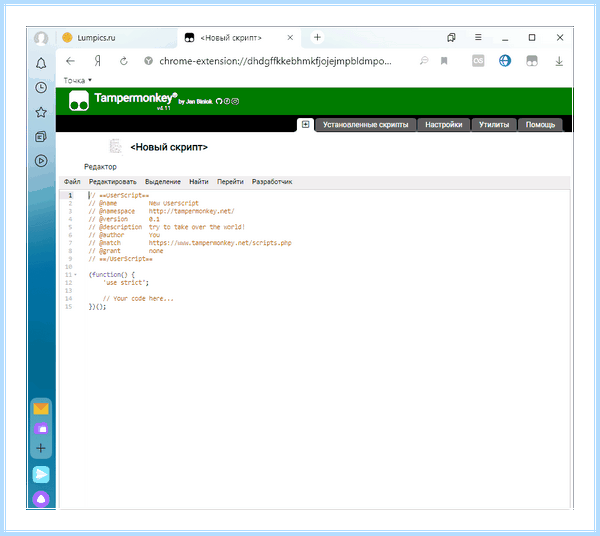Image resolution: width=600 pixels, height=536 pixels.
Task: Open a new browser tab
Action: point(317,37)
